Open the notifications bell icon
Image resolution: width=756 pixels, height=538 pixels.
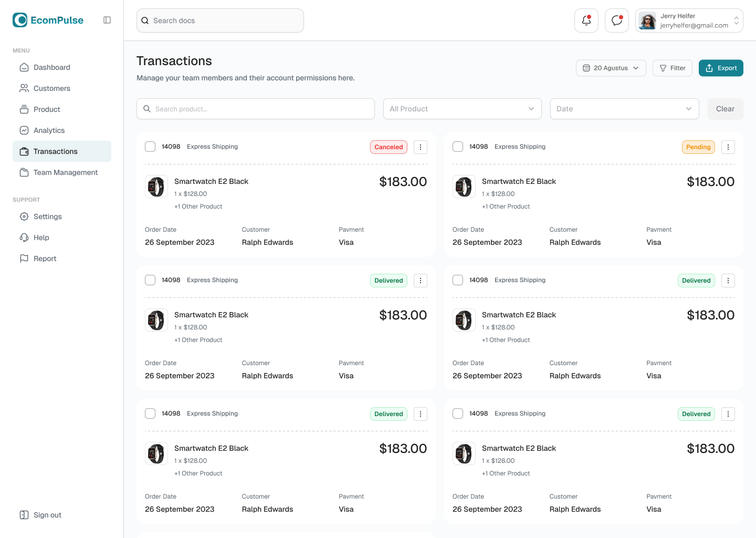586,20
